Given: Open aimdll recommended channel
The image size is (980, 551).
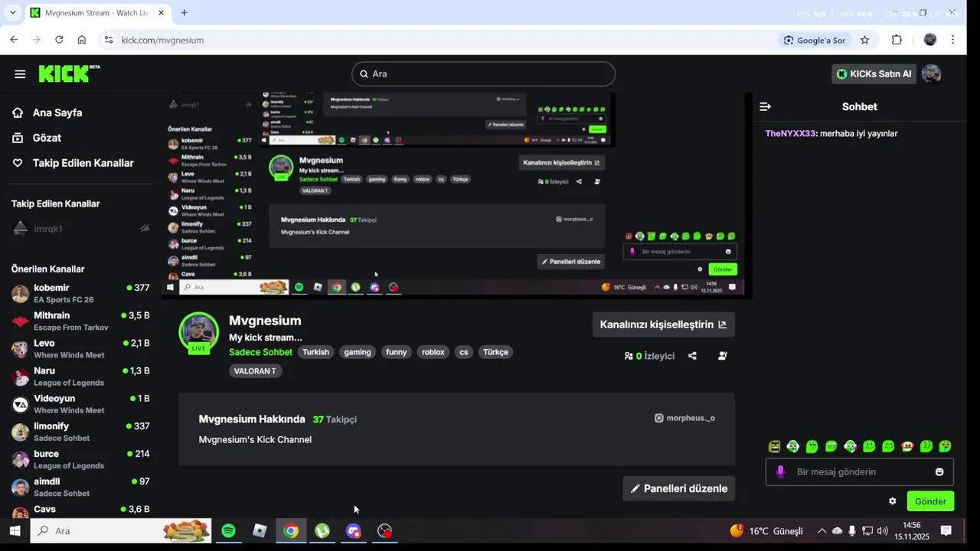Looking at the screenshot, I should (x=80, y=487).
